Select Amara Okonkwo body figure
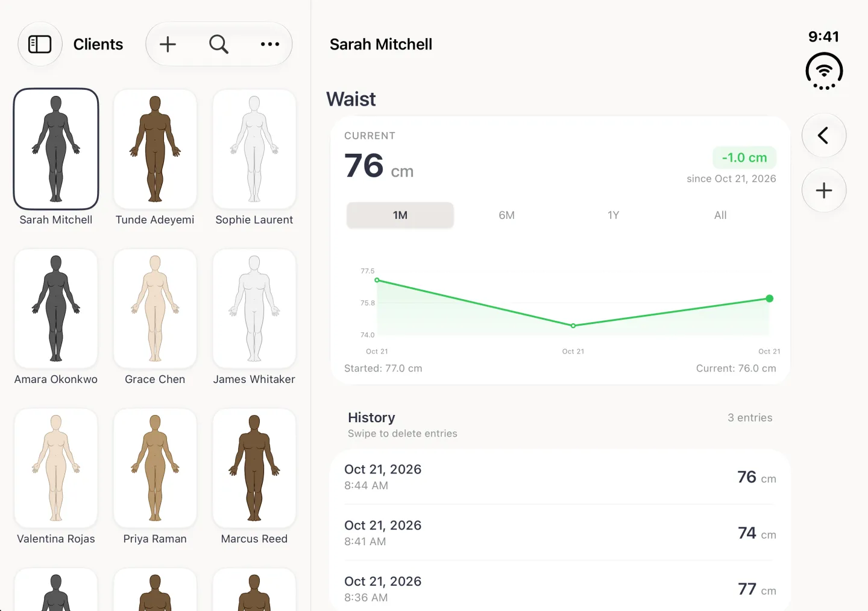The width and height of the screenshot is (868, 611). (x=56, y=308)
